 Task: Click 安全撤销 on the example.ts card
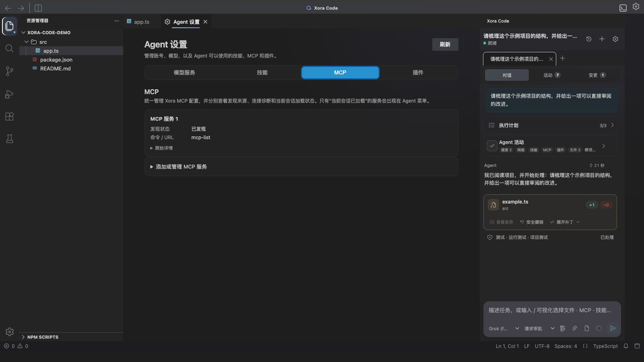[x=532, y=222]
